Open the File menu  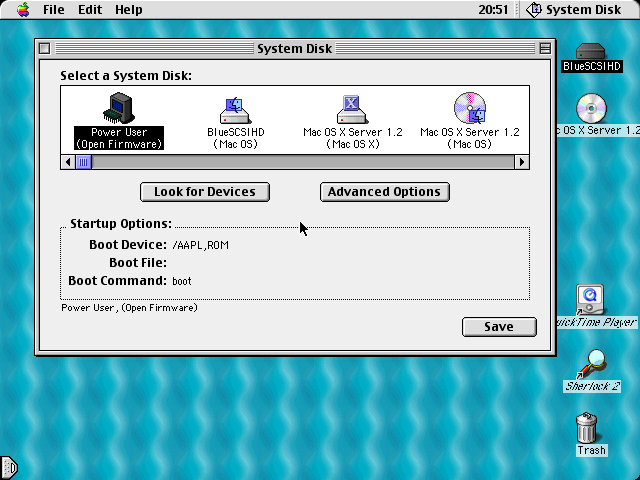(53, 9)
